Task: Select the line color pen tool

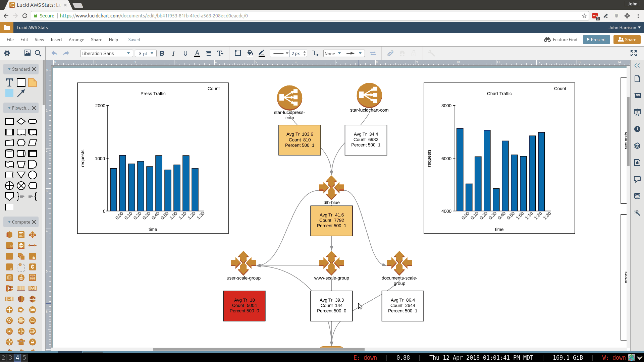Action: [262, 53]
